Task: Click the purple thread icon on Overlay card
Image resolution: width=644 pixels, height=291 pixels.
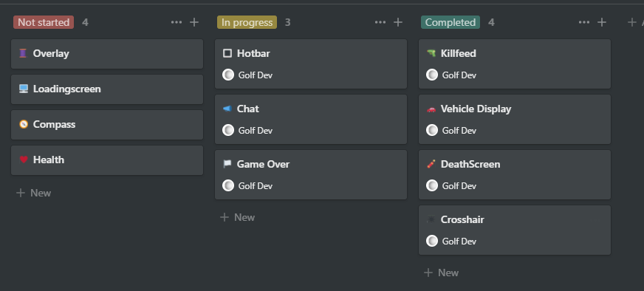Action: click(x=23, y=53)
